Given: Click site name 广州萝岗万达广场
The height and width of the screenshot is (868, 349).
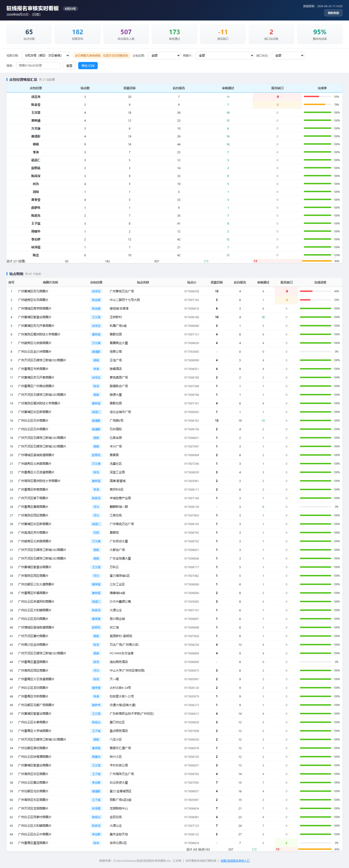Looking at the screenshot, I should (122, 291).
